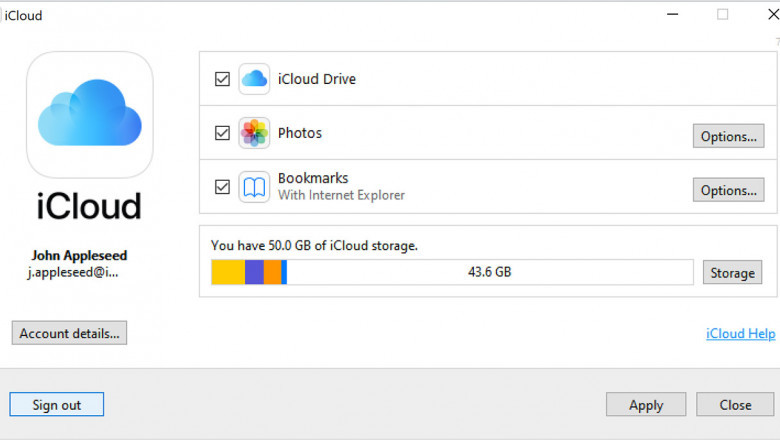Viewport: 780px width, 440px height.
Task: Click the yellow segment of storage bar
Action: [x=228, y=272]
